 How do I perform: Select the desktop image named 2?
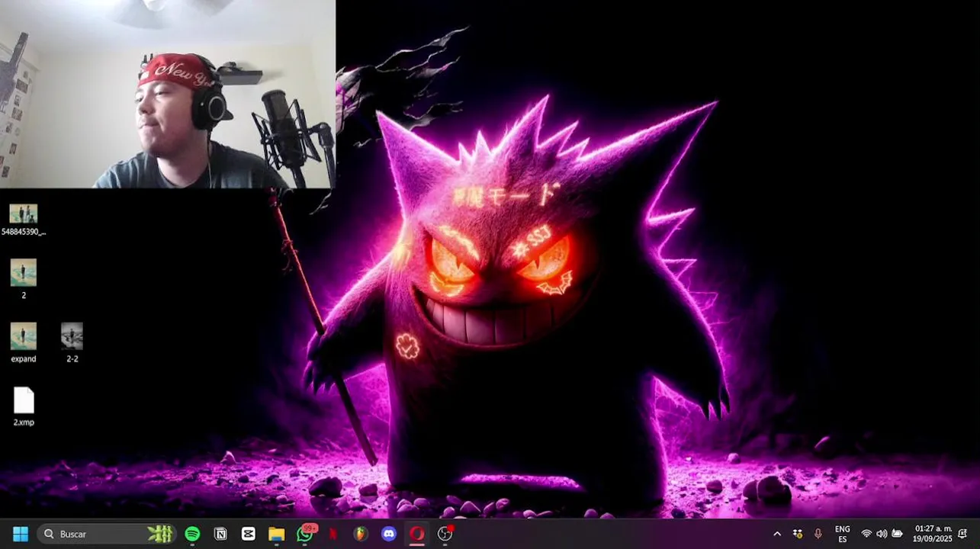tap(24, 272)
